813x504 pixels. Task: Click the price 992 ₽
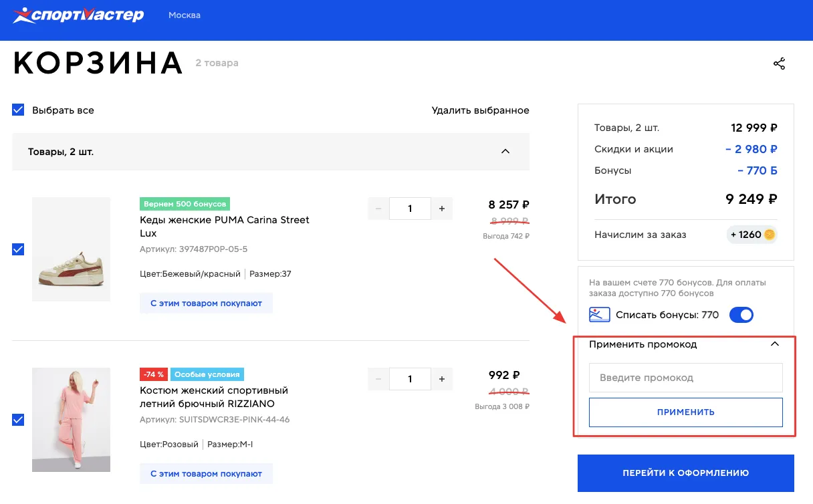(504, 376)
